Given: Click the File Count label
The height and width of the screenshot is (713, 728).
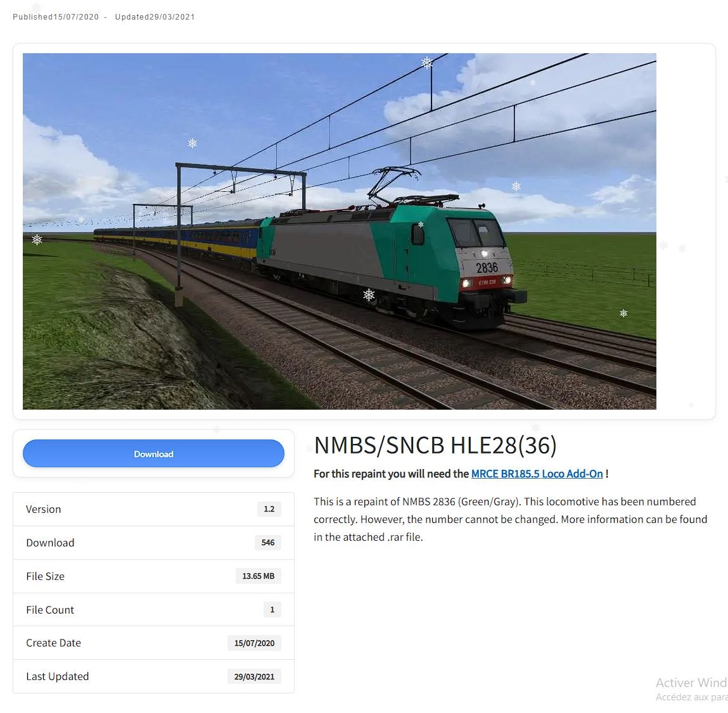Looking at the screenshot, I should tap(50, 610).
